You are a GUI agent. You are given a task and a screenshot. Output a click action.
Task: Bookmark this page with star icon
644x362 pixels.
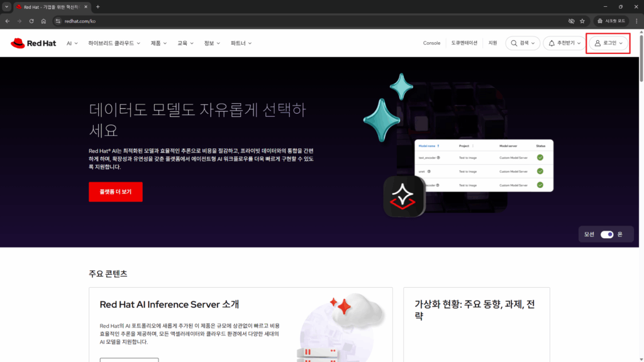582,21
